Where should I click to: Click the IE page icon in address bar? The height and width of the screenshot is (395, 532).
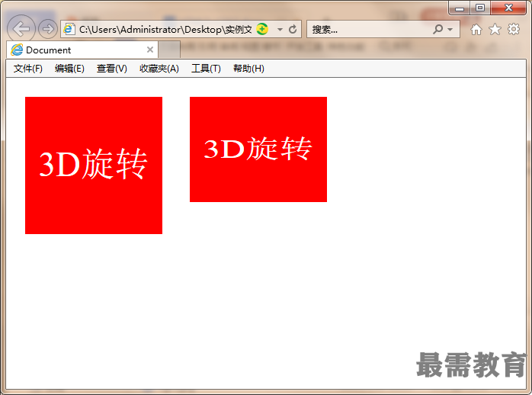click(x=69, y=29)
